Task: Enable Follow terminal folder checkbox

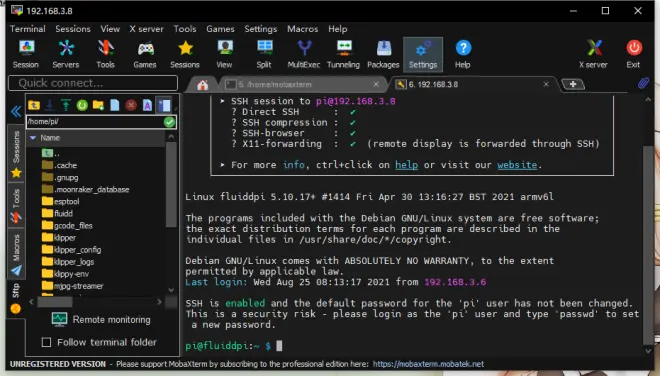Action: [46, 342]
